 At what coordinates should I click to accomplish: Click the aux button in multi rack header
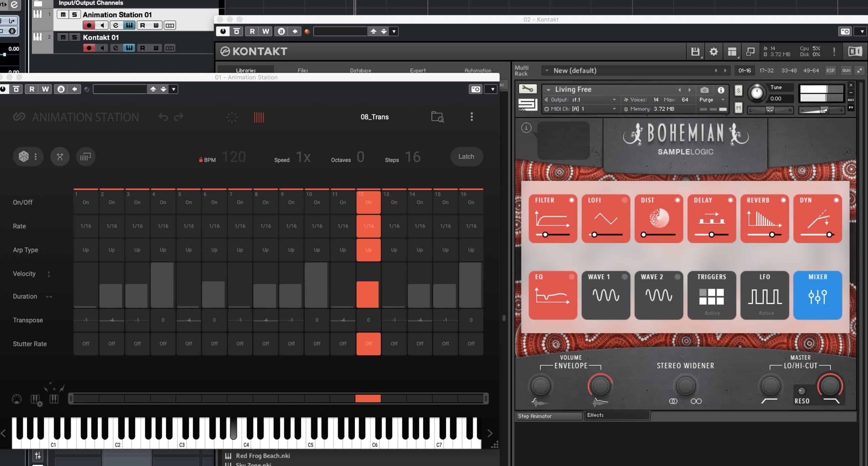click(x=846, y=70)
